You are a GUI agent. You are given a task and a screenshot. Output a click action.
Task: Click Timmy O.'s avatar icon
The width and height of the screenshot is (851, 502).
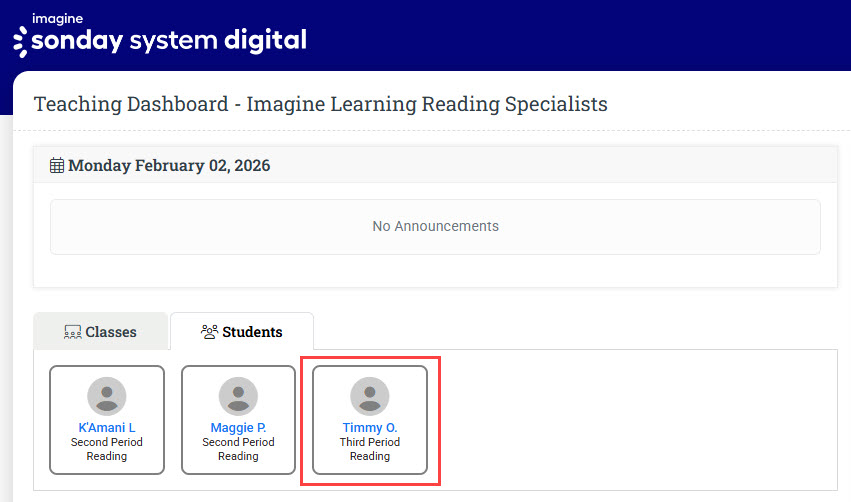370,396
